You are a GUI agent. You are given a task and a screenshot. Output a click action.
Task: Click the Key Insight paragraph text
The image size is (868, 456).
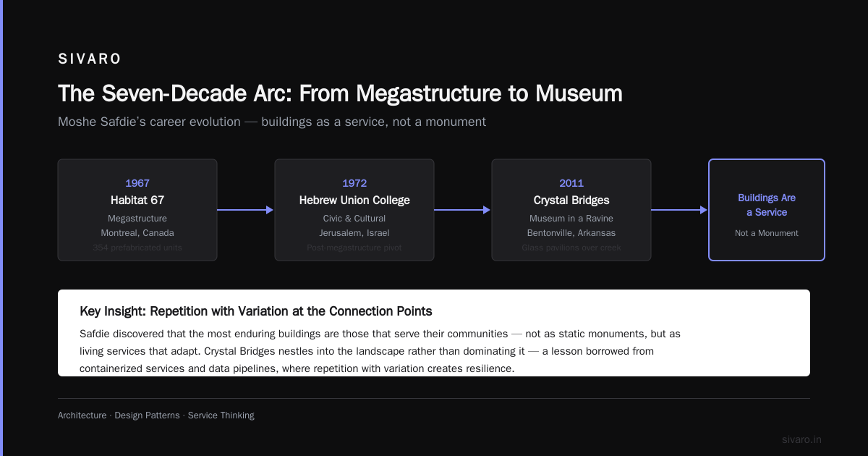(x=380, y=351)
